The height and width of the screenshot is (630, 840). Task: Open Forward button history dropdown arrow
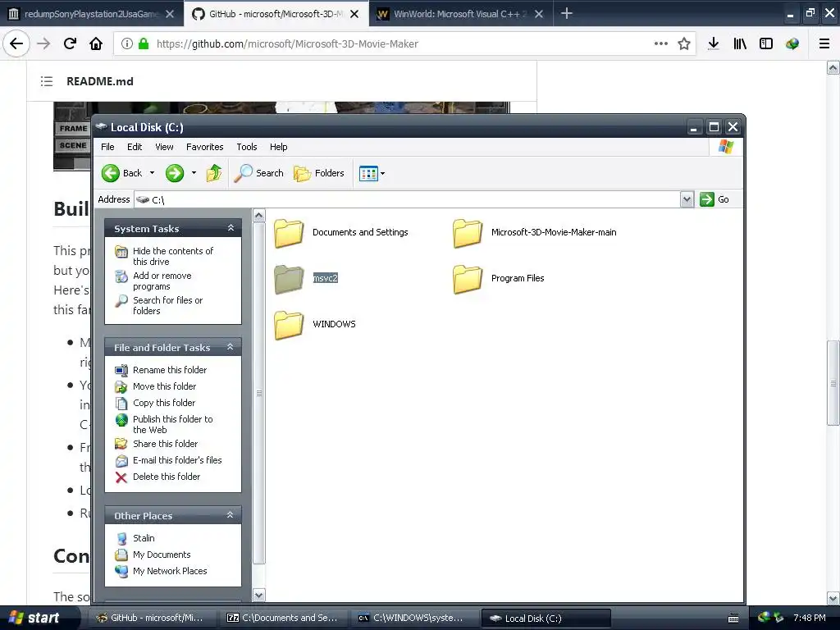point(194,173)
